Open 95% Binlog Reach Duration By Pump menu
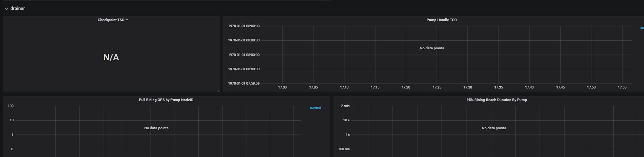Viewport: 644px width, 157px height. click(496, 100)
